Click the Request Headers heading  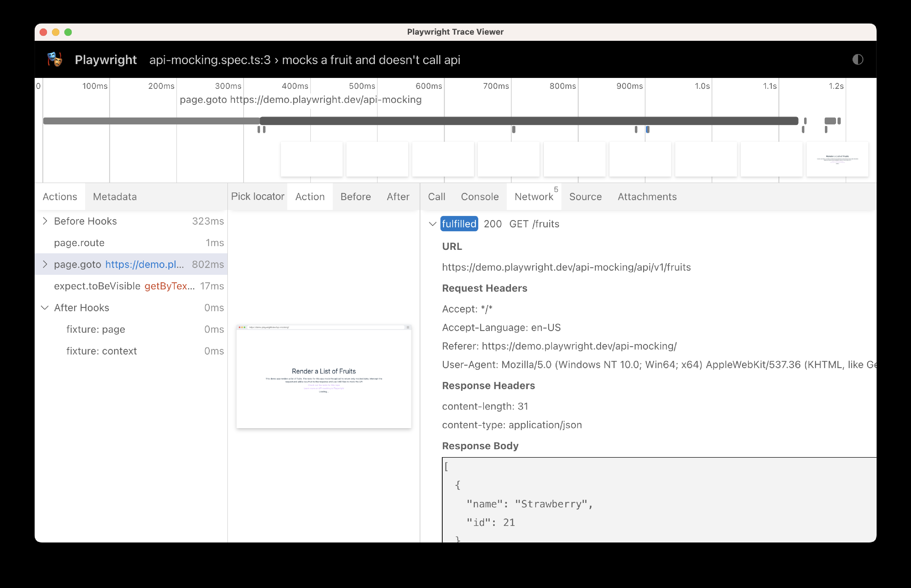(x=484, y=288)
